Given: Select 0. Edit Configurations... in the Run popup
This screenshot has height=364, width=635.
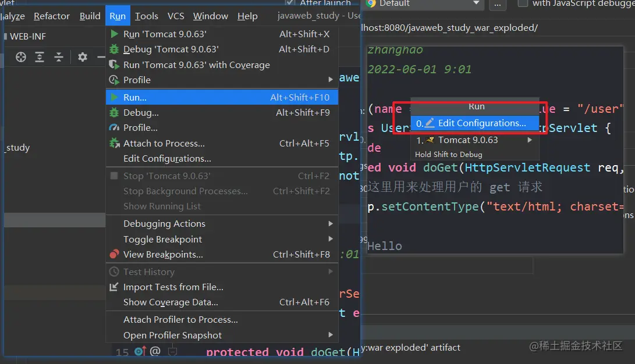Looking at the screenshot, I should coord(474,123).
